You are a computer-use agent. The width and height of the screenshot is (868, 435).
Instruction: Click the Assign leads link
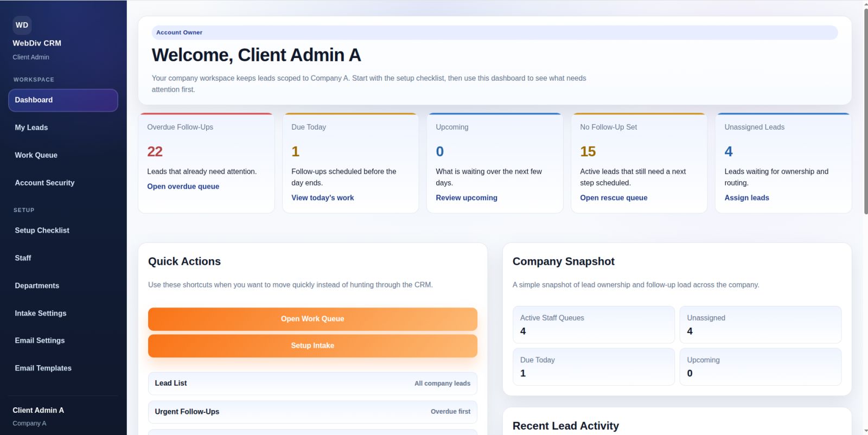(x=746, y=198)
